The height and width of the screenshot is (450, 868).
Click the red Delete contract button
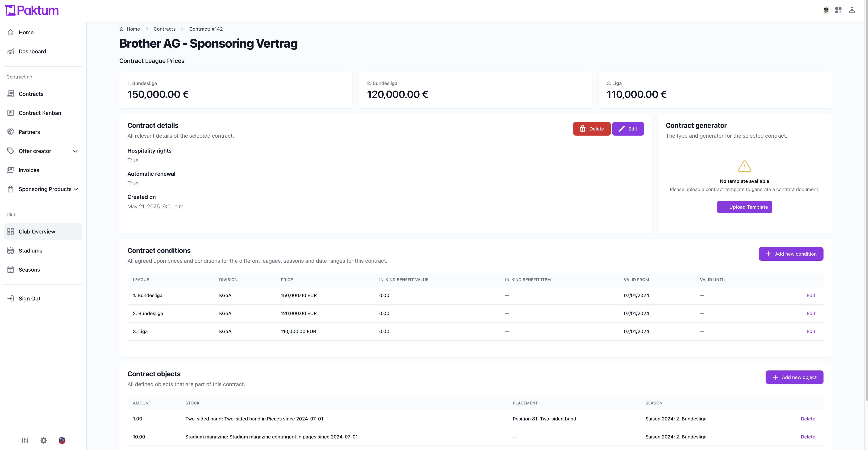click(592, 129)
